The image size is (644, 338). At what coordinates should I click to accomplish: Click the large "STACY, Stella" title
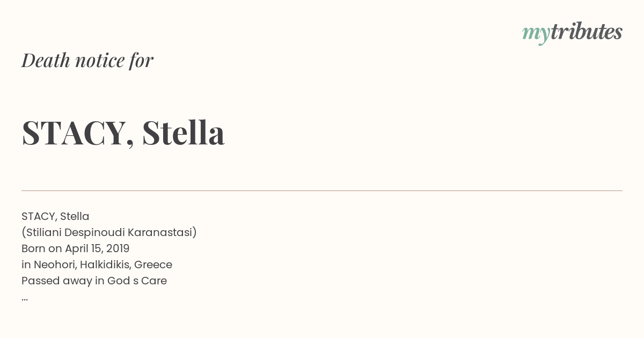(123, 133)
